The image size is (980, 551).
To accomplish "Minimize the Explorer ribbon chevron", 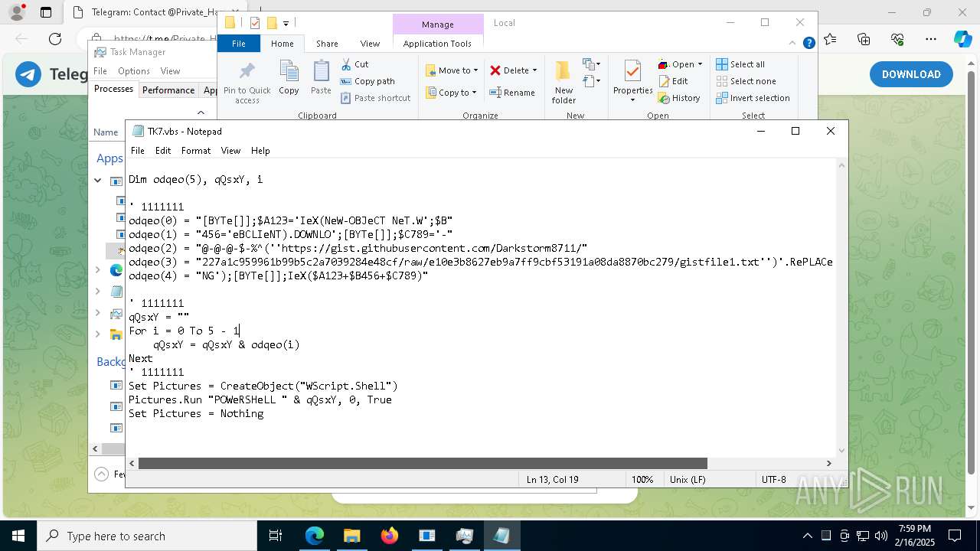I will (792, 43).
